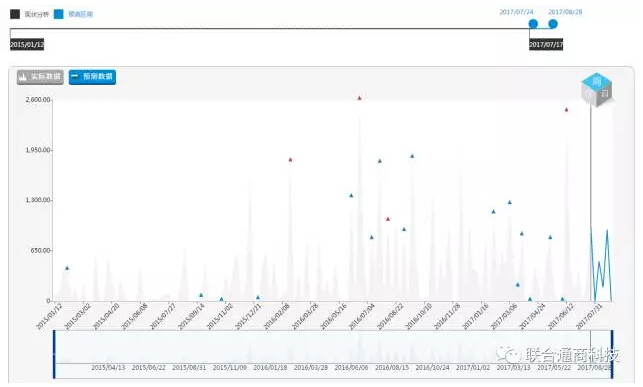
Task: Click the leftmost blue triangle near 2015/01/12
Action: pyautogui.click(x=67, y=268)
